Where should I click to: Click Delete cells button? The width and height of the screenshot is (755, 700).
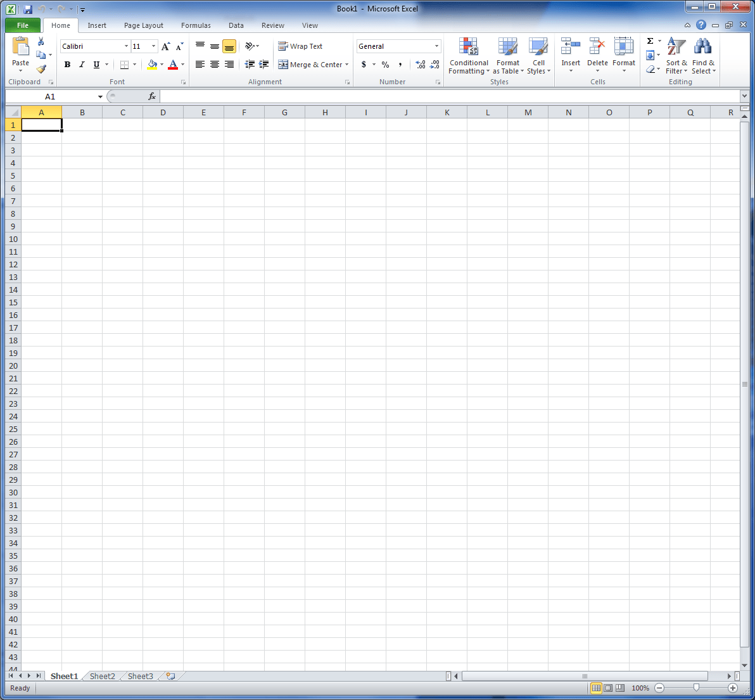pos(597,55)
